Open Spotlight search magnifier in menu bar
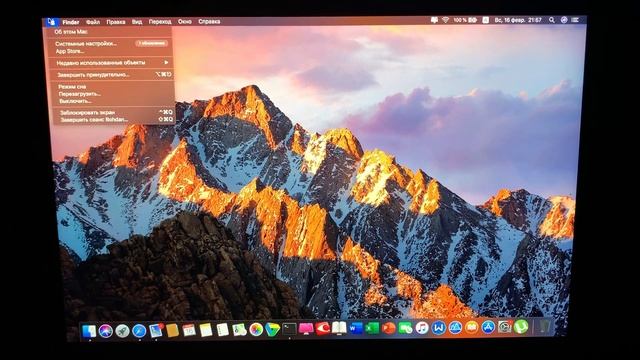 click(x=552, y=20)
